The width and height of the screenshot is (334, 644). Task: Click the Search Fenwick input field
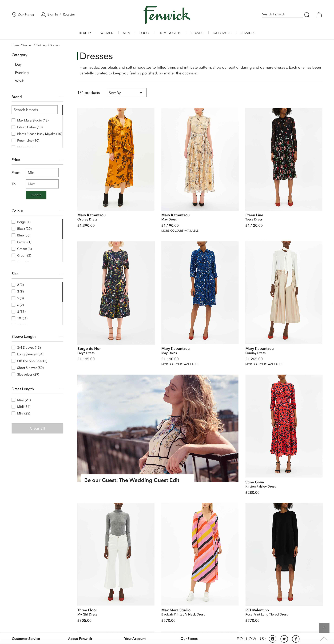click(x=282, y=14)
